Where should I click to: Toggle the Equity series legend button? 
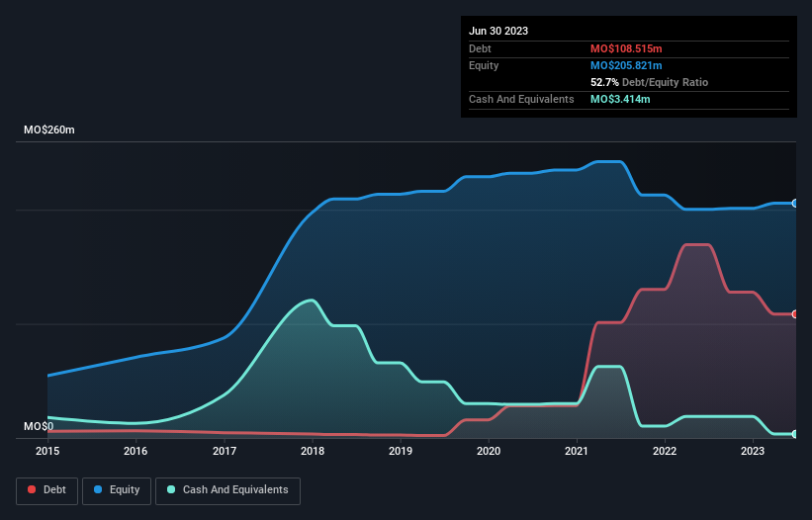[117, 490]
